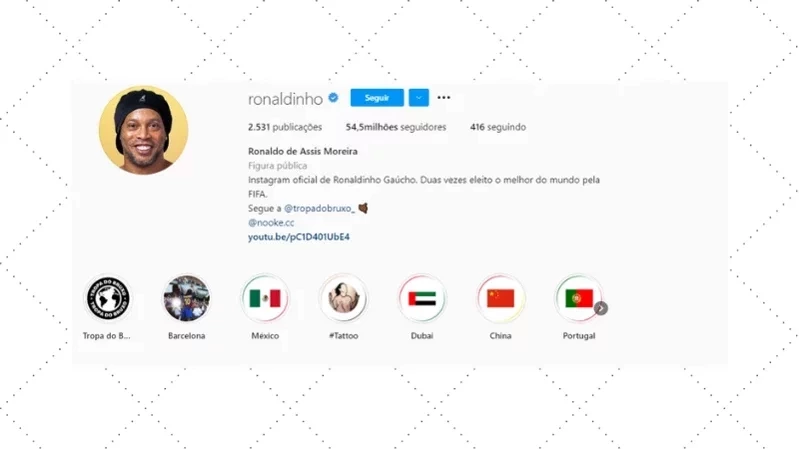Screen dimensions: 799x449
Task: Open the @nooke.cc mention link
Action: coord(271,223)
